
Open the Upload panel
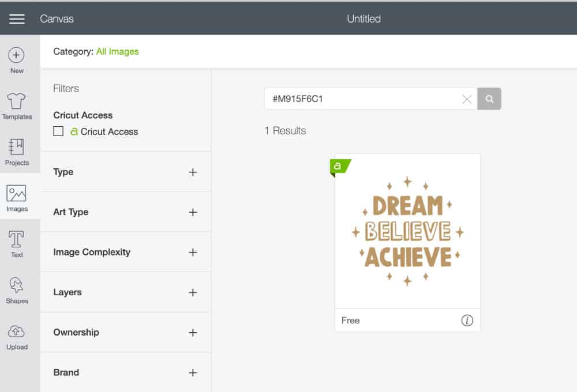pos(17,337)
